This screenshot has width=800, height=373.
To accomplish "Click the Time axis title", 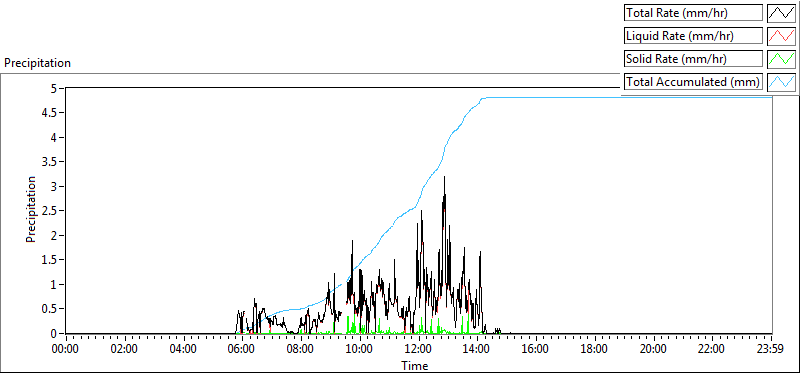I will (x=414, y=365).
